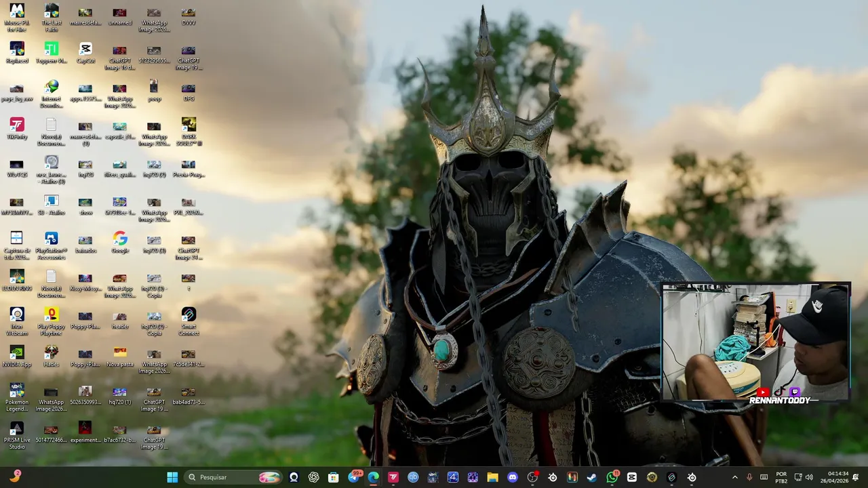Image resolution: width=868 pixels, height=488 pixels.
Task: Open the Captura de tela 2026 file
Action: point(17,246)
